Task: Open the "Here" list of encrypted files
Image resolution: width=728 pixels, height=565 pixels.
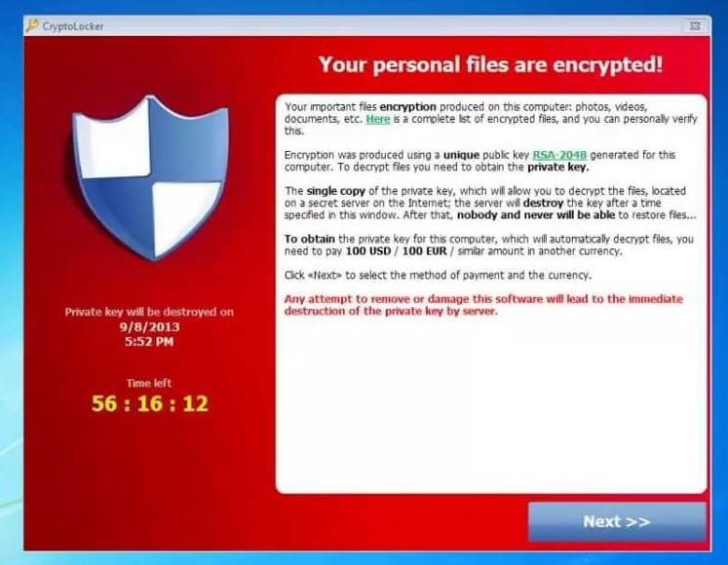Action: pos(378,119)
